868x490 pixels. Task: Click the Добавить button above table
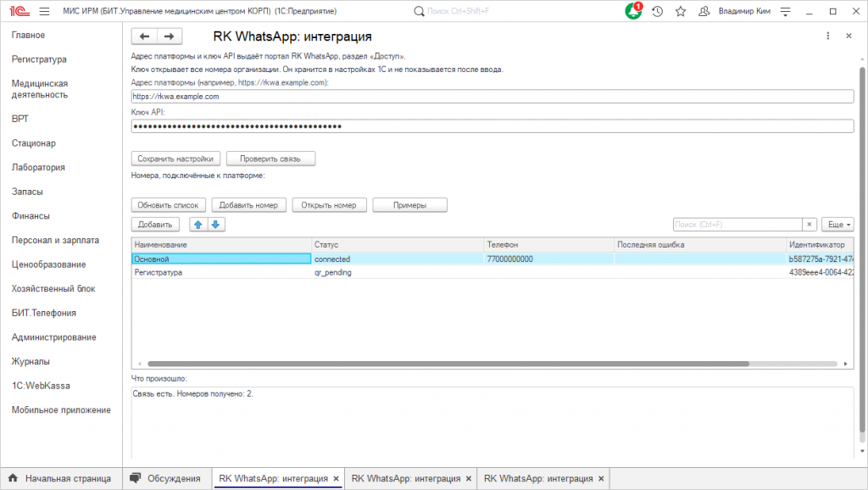[155, 225]
